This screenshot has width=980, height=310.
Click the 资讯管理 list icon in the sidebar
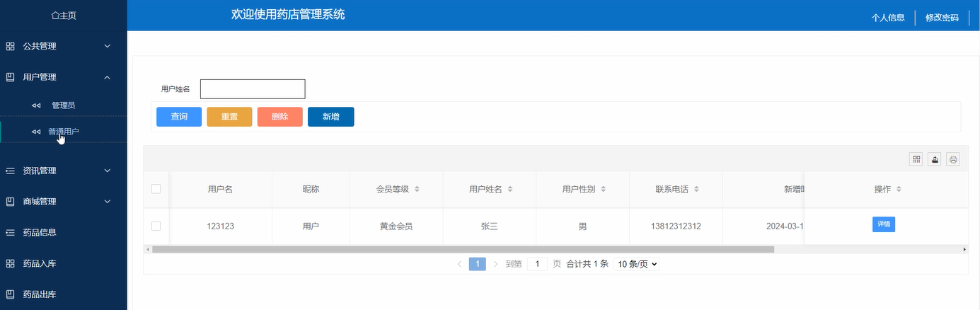[x=10, y=171]
